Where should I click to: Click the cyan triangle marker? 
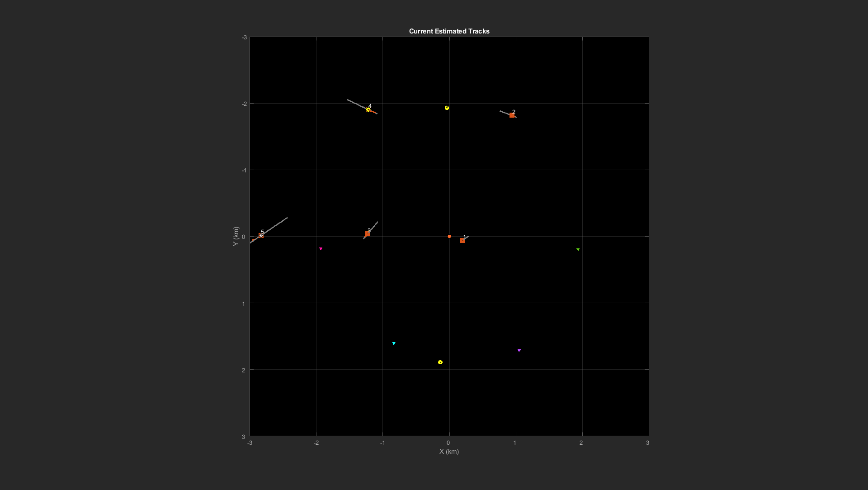coord(394,343)
